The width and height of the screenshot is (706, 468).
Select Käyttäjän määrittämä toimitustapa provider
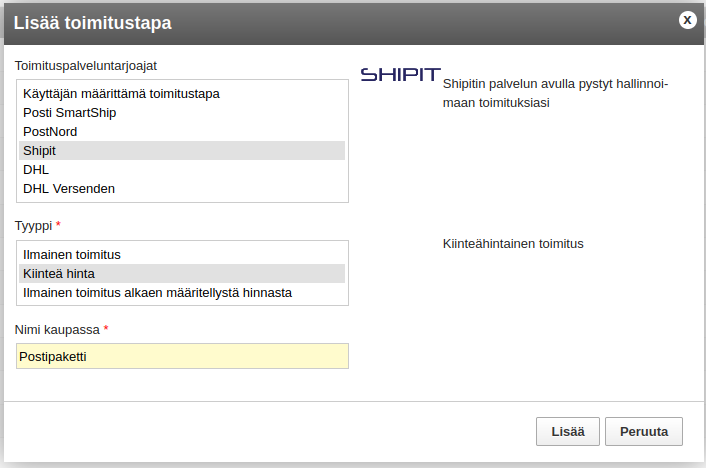pyautogui.click(x=182, y=94)
